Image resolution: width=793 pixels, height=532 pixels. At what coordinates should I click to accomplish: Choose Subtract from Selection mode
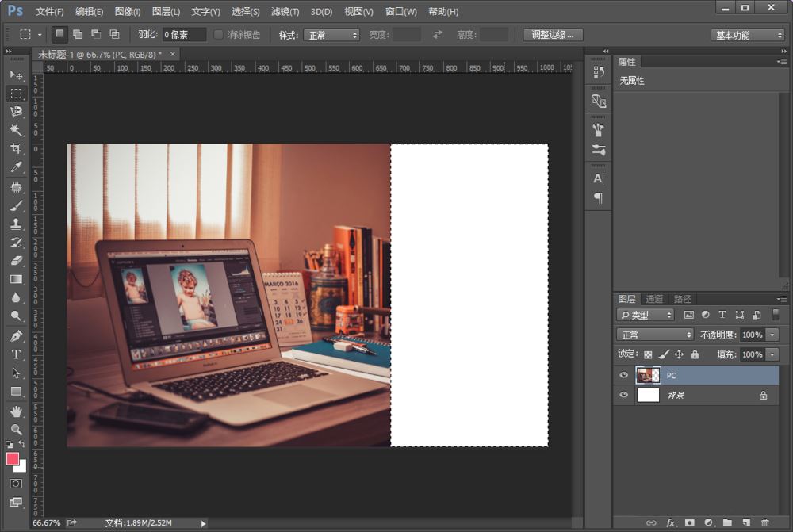coord(96,34)
